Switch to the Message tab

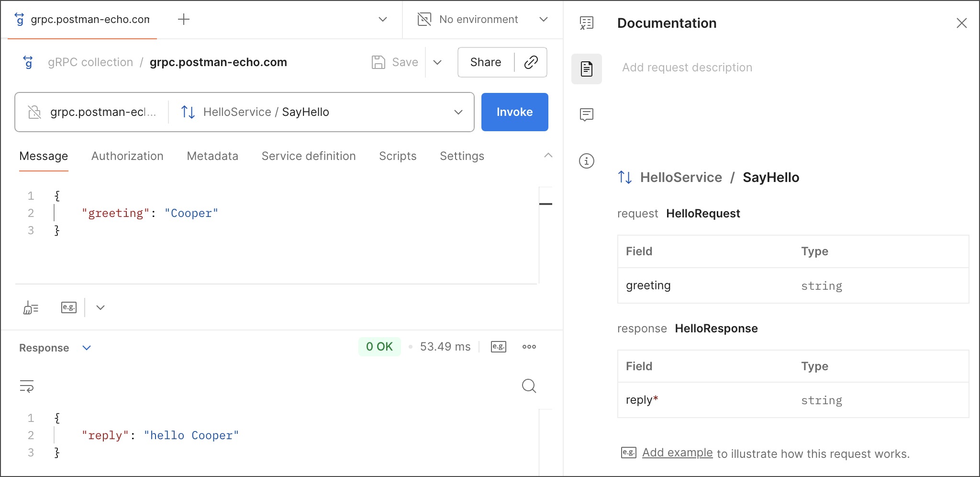click(44, 156)
